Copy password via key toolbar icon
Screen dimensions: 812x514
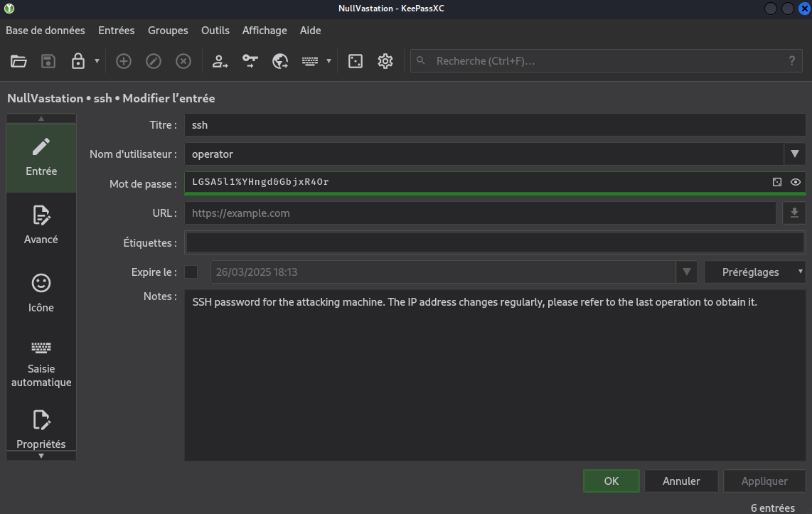pos(250,61)
